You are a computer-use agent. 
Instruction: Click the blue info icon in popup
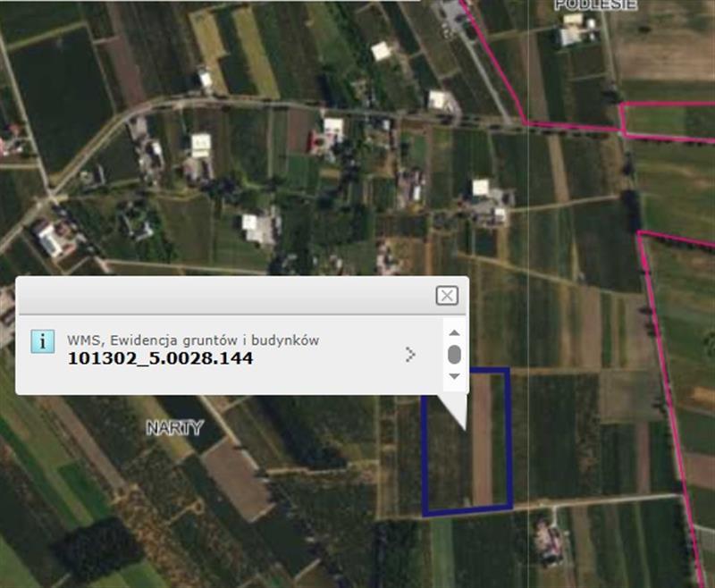click(x=42, y=340)
